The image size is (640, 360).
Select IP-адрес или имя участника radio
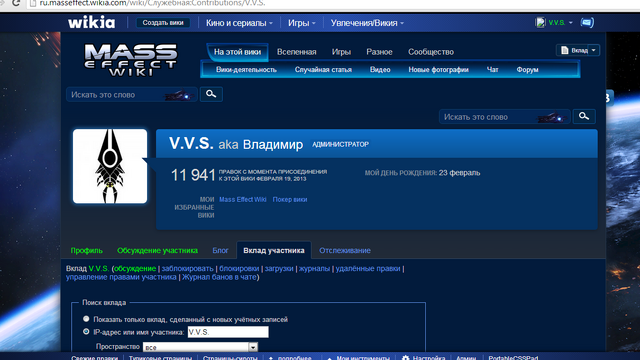pos(86,332)
